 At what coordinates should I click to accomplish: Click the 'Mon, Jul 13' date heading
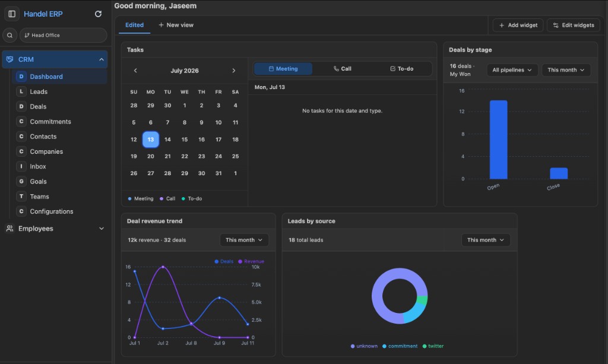[x=270, y=87]
